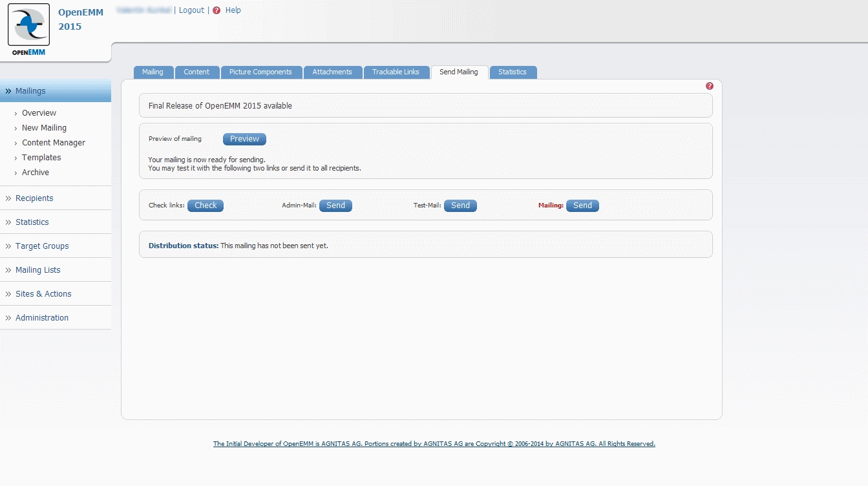The width and height of the screenshot is (868, 486).
Task: Switch to the Content tab
Action: point(196,72)
